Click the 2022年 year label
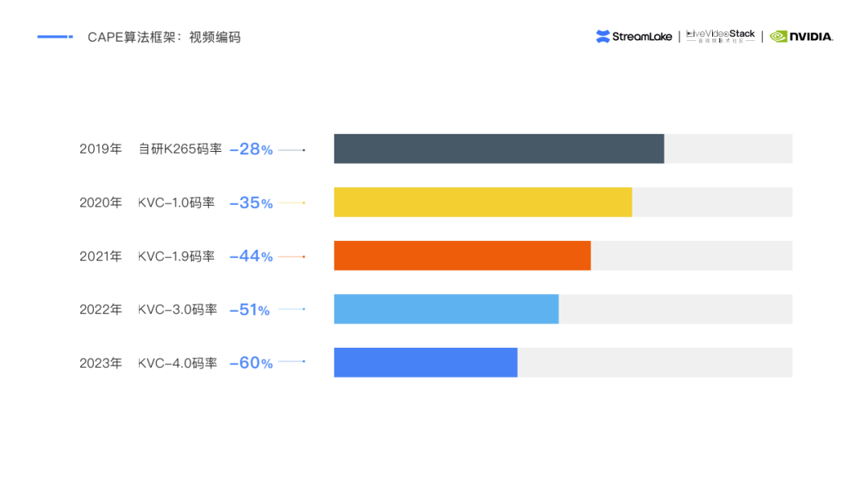Screen dimensions: 868x486 pos(100,309)
